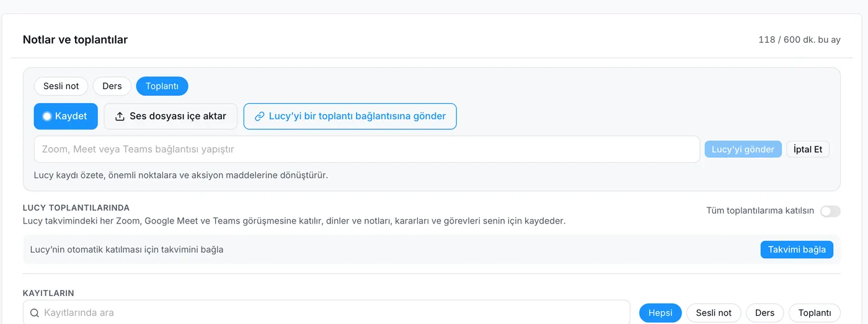
Task: Click the Notlar ve toplantılar heading
Action: click(75, 40)
